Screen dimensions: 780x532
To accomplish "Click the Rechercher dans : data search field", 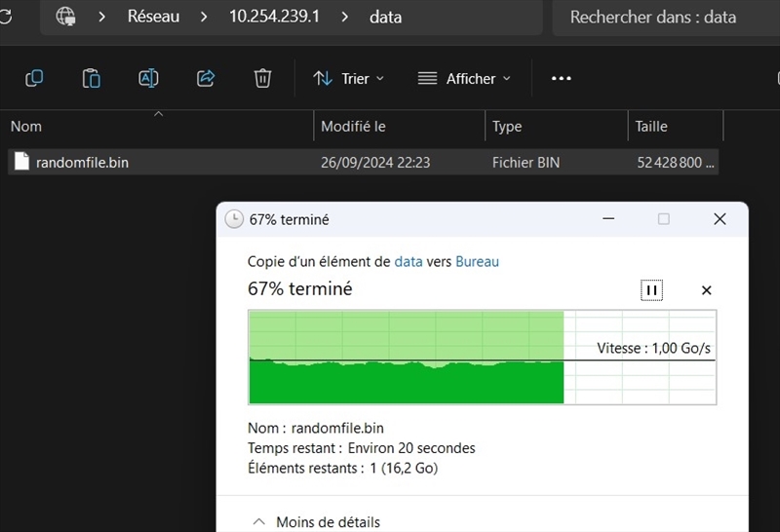I will (663, 17).
